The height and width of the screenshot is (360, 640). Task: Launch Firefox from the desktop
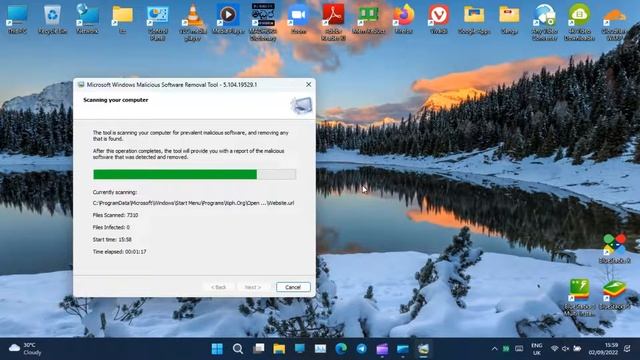tap(404, 20)
